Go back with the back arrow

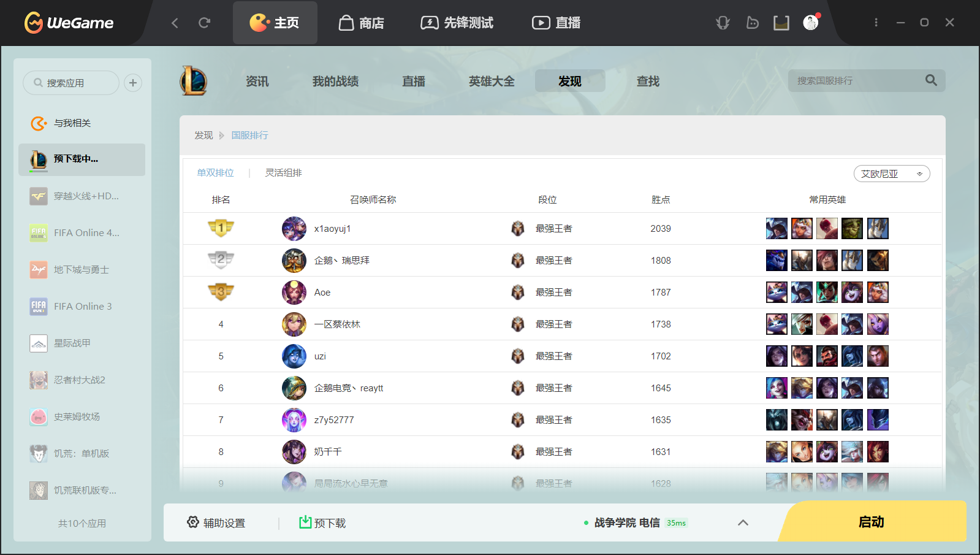pyautogui.click(x=175, y=23)
